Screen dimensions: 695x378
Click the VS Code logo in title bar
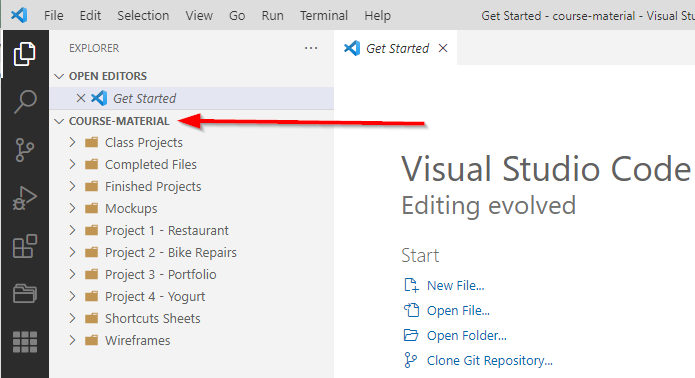point(19,15)
